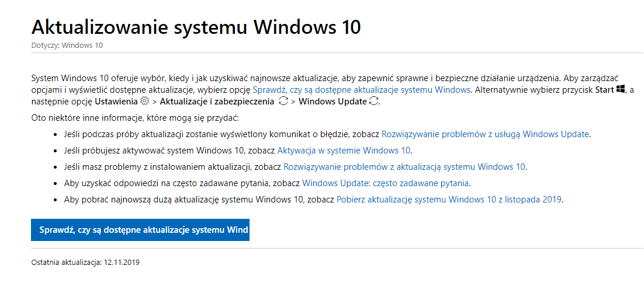Click the Dotyczy: Windows 10 label
This screenshot has height=290, width=644.
(67, 46)
